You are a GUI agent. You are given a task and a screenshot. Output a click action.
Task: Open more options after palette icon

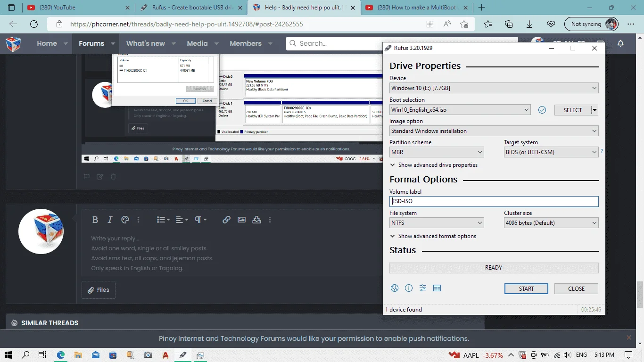pyautogui.click(x=138, y=220)
